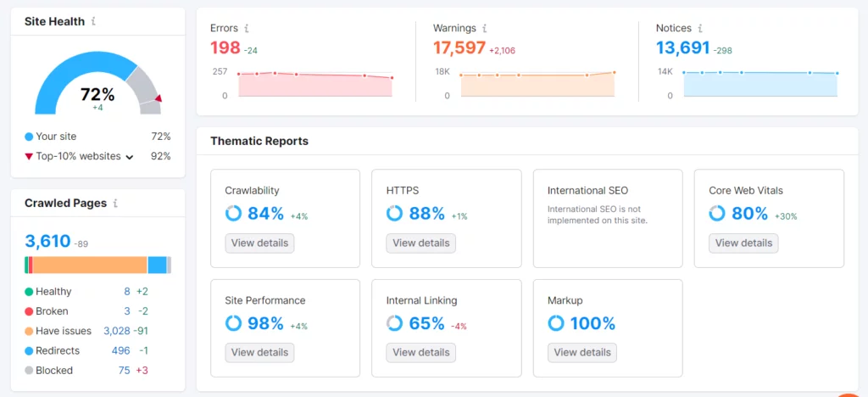Click the Crawlability donut chart icon
868x397 pixels.
(x=233, y=214)
